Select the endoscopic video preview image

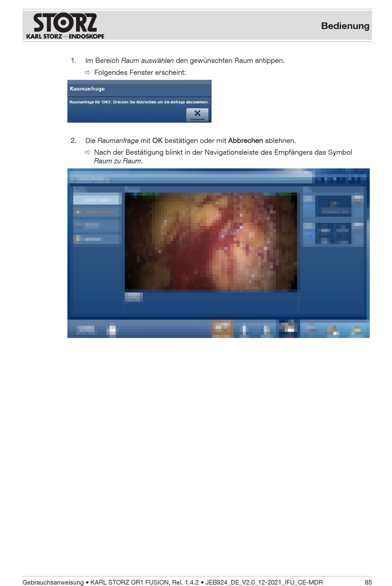[211, 242]
